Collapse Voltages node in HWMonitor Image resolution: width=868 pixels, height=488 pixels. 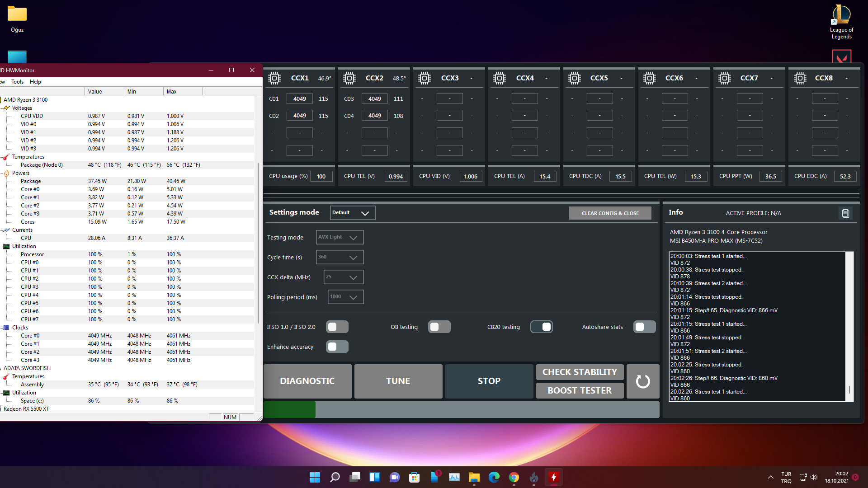click(22, 108)
